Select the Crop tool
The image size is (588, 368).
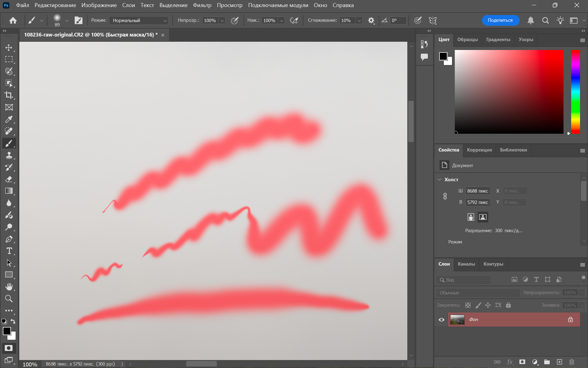pos(9,95)
